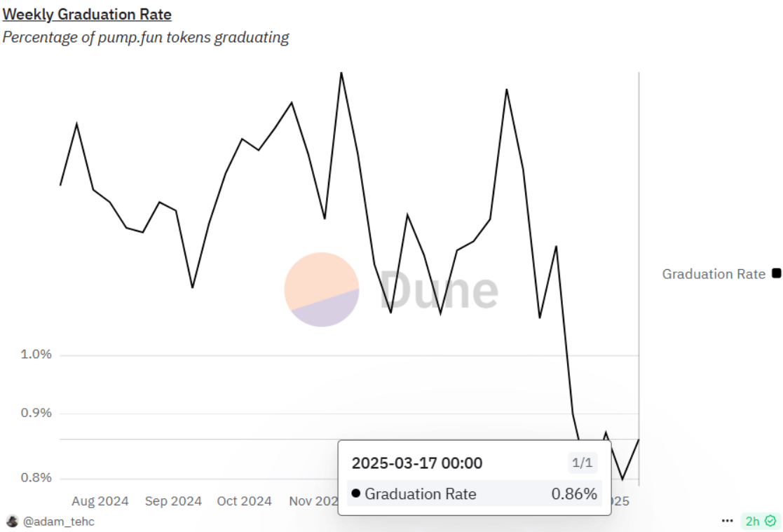The height and width of the screenshot is (532, 783).
Task: Click the Dune watermark text
Action: (439, 289)
